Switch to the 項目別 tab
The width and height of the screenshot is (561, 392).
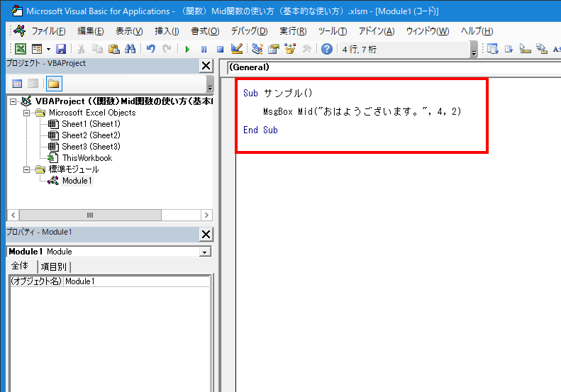(54, 267)
